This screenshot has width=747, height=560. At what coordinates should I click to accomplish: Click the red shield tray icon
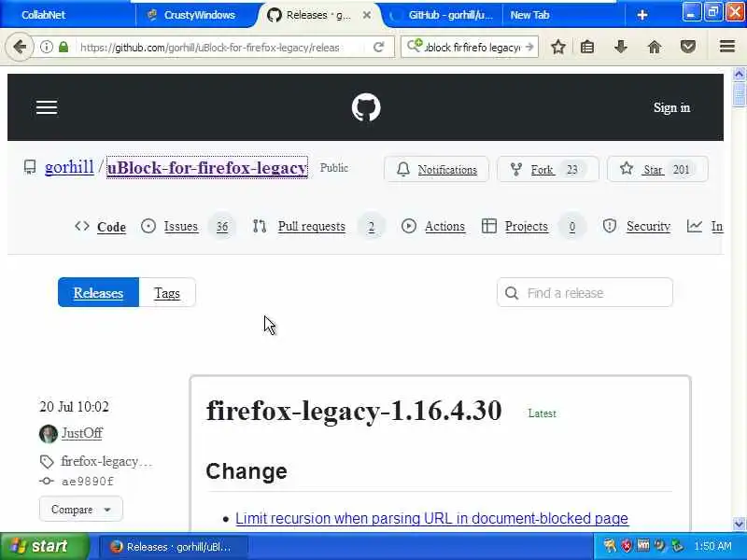[x=627, y=546]
